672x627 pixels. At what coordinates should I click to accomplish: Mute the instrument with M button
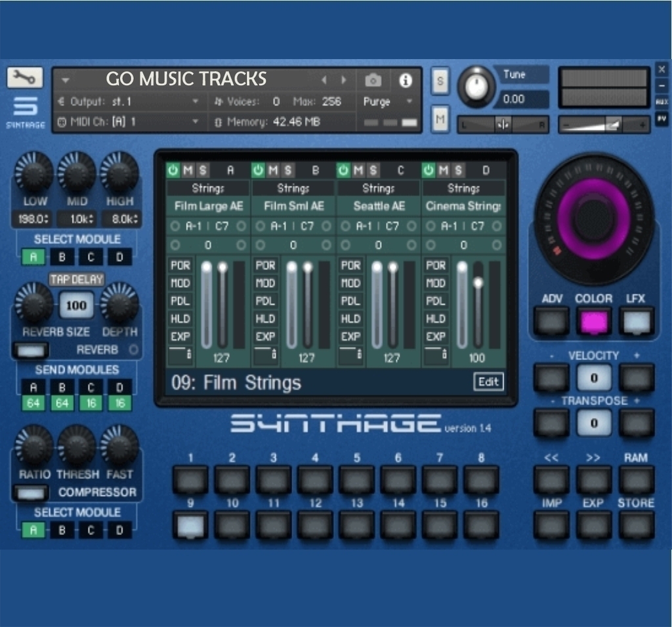tap(440, 119)
